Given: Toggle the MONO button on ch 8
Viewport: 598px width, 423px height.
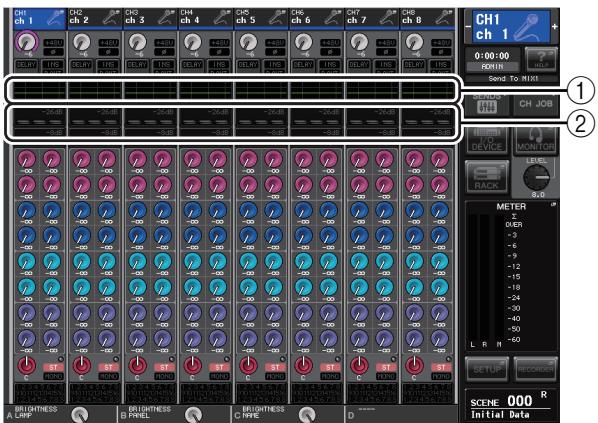Looking at the screenshot, I should [441, 376].
